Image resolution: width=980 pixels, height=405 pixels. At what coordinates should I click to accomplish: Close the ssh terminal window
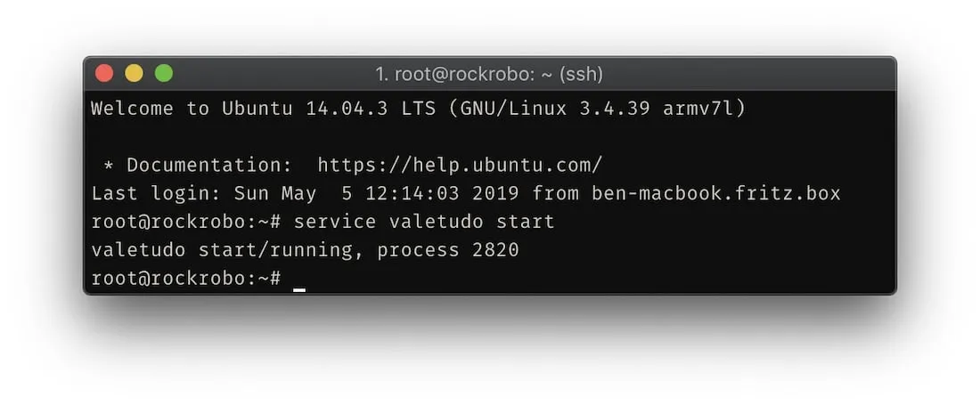(104, 74)
